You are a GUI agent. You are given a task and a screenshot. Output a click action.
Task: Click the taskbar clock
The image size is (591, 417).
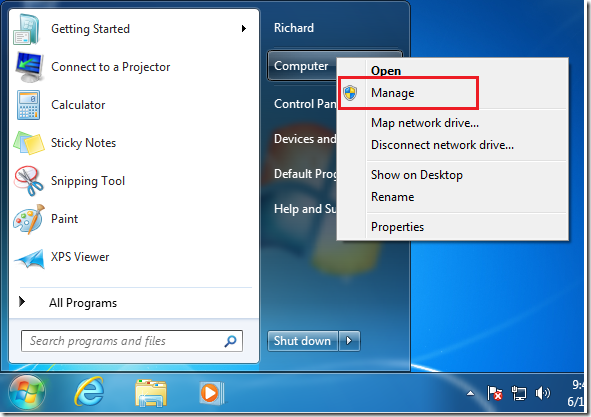577,393
